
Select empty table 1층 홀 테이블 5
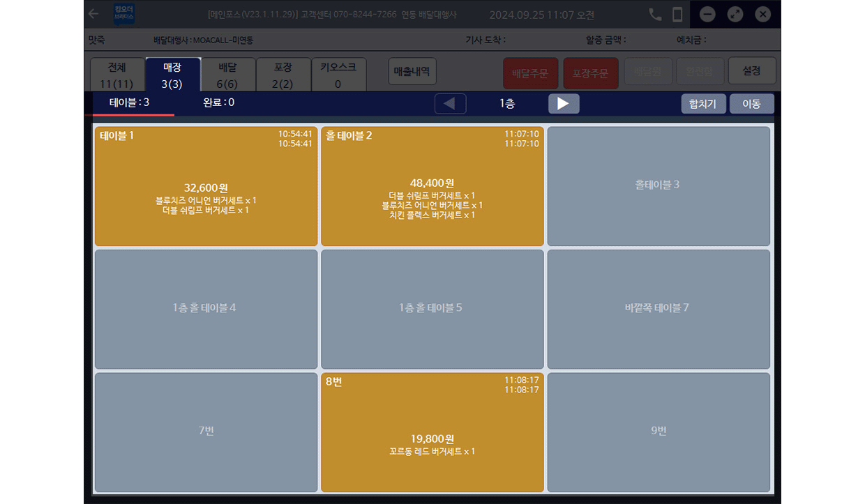click(x=433, y=309)
